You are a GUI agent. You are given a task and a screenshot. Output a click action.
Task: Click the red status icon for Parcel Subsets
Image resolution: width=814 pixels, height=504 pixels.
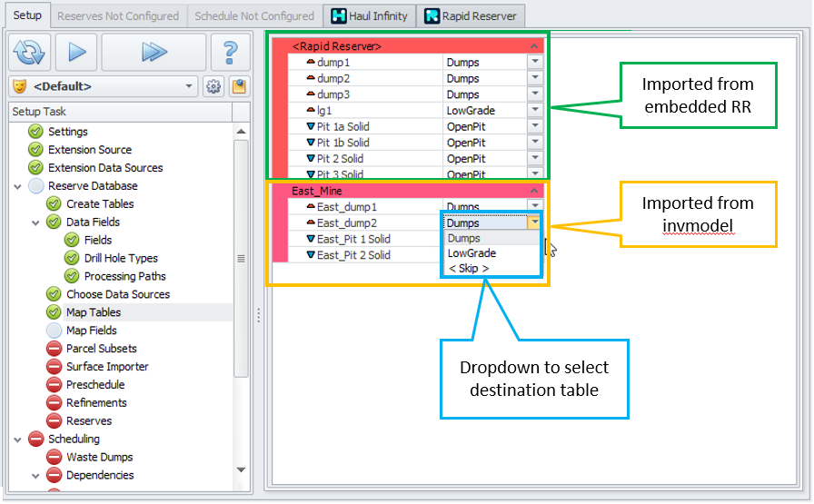pyautogui.click(x=54, y=349)
